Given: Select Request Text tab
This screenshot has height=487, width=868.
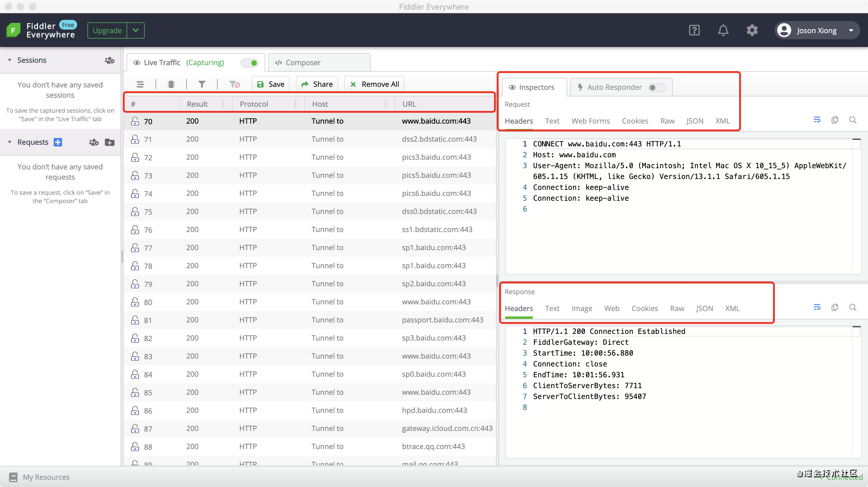Looking at the screenshot, I should (552, 121).
